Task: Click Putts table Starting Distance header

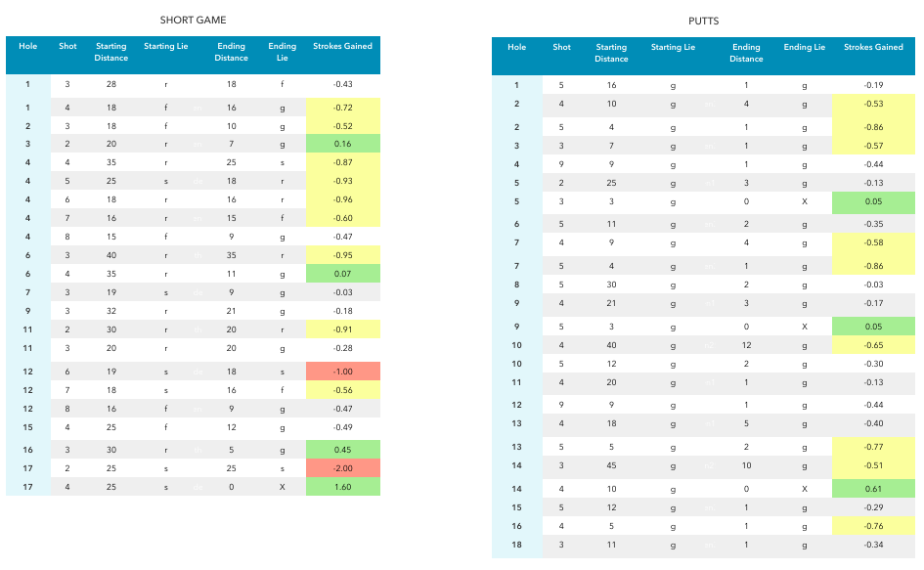Action: point(611,53)
